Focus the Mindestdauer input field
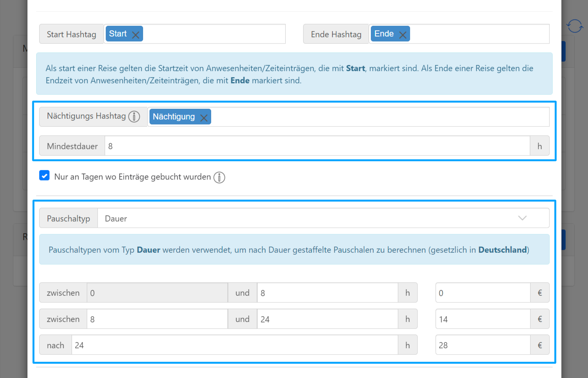The image size is (588, 378). click(x=266, y=146)
